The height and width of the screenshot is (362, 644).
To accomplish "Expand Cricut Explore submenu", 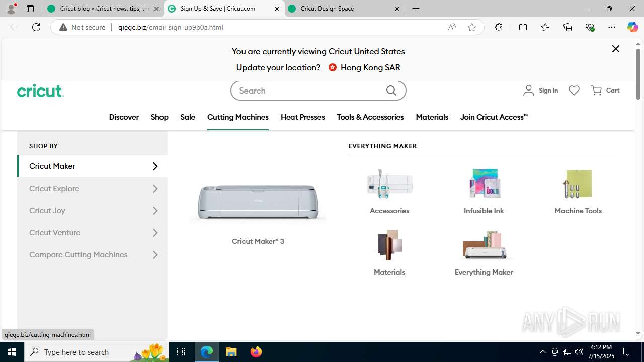I will [93, 189].
